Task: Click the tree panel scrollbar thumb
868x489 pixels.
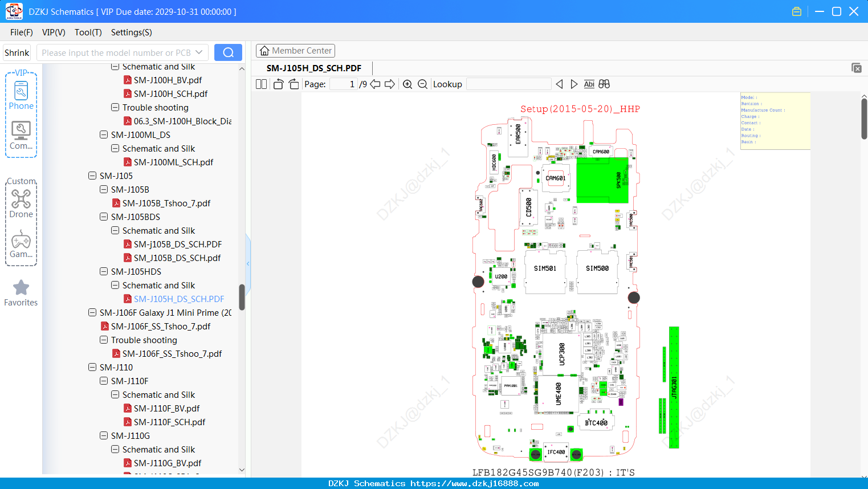Action: pos(242,297)
